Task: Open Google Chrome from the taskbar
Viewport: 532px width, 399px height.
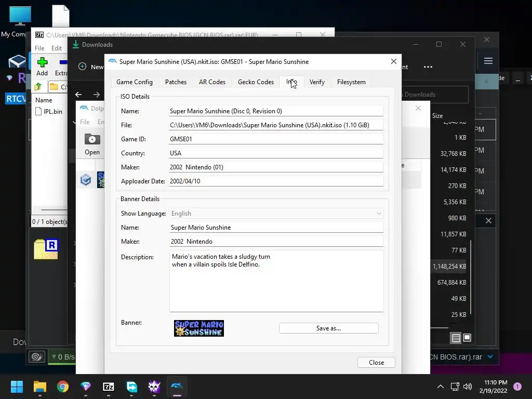Action: pos(63,387)
